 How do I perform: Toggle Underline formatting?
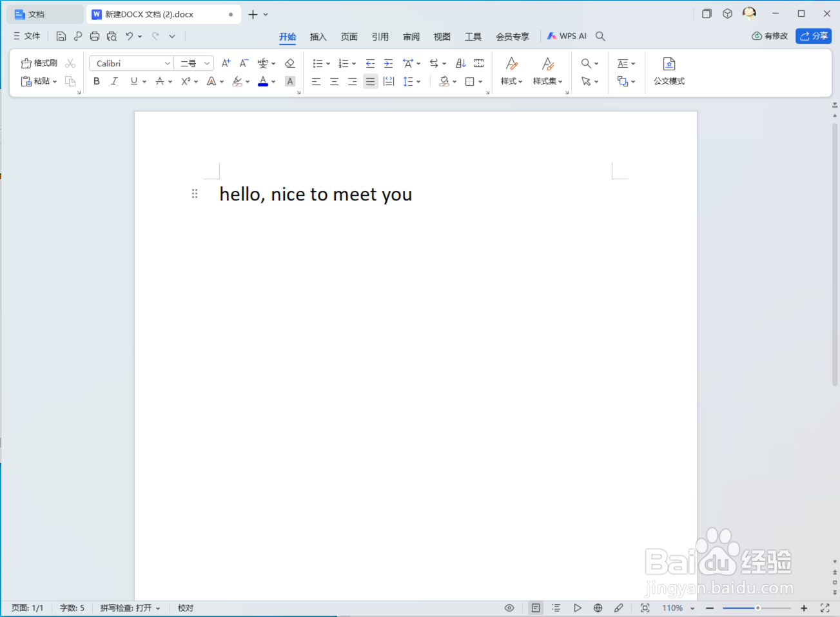(134, 81)
